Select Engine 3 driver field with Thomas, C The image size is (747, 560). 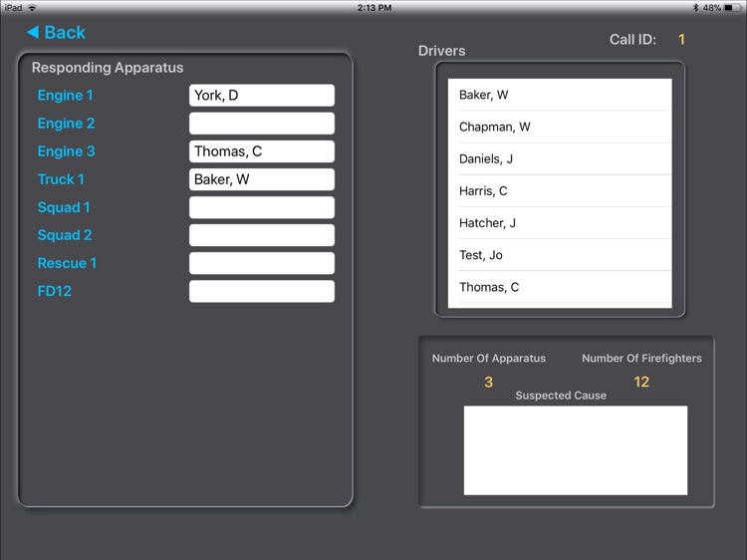[x=262, y=151]
